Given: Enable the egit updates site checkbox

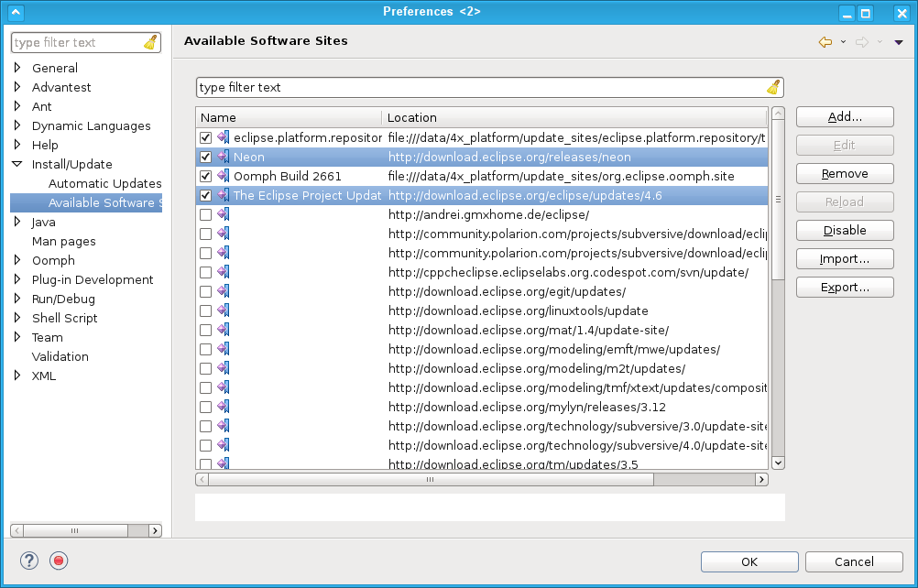Looking at the screenshot, I should click(205, 291).
